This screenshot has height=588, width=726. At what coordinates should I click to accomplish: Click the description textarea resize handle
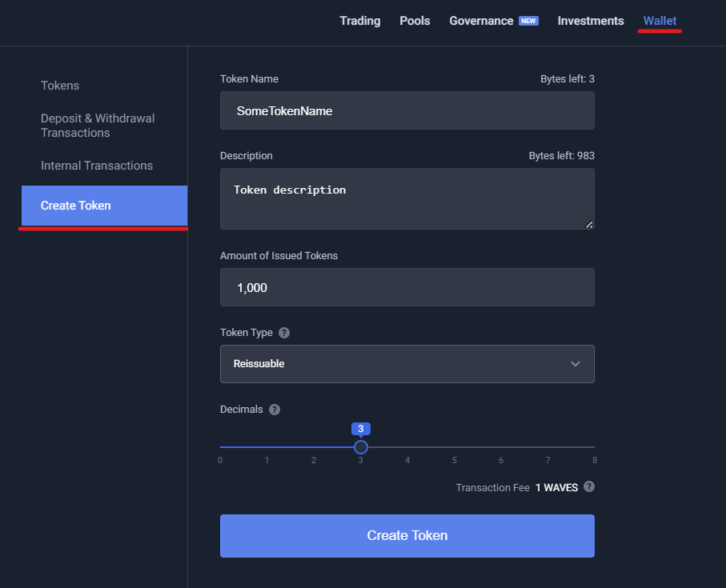[589, 224]
